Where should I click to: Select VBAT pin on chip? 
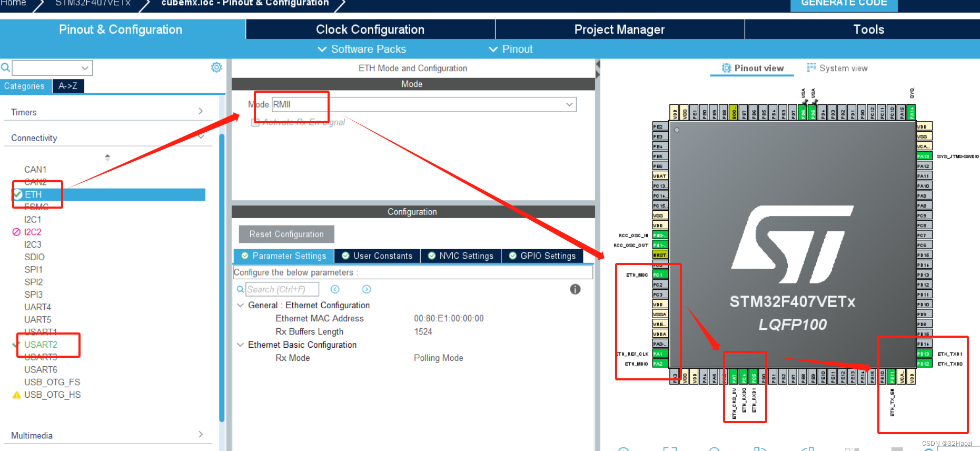[x=660, y=176]
